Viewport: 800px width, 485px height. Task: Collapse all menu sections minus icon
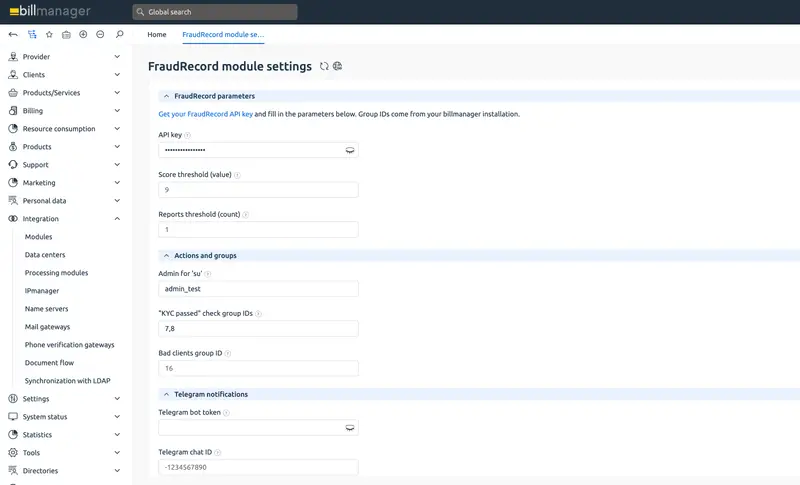[x=100, y=34]
